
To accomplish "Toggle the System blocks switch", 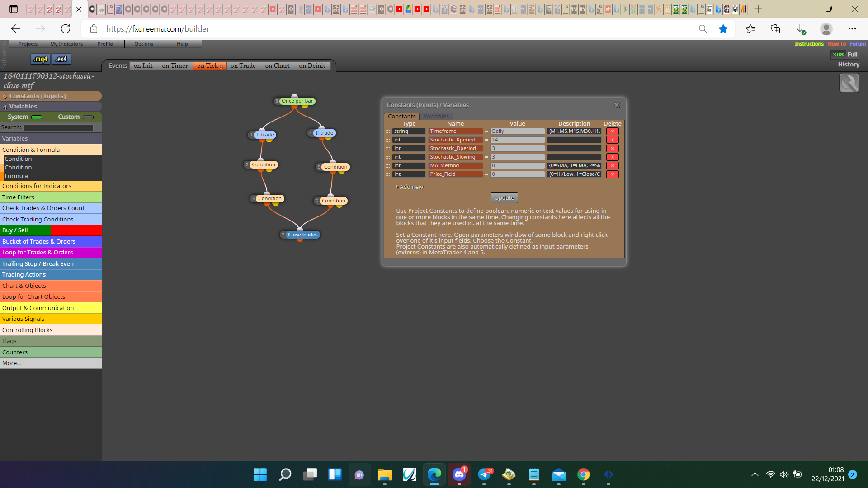I will (37, 117).
